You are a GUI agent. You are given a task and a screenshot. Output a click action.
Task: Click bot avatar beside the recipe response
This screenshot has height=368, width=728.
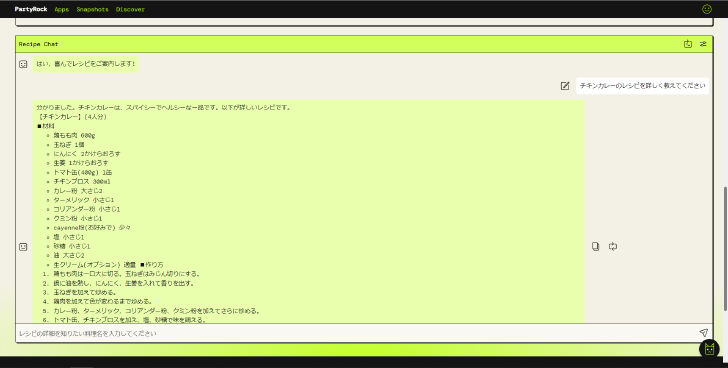[x=23, y=247]
